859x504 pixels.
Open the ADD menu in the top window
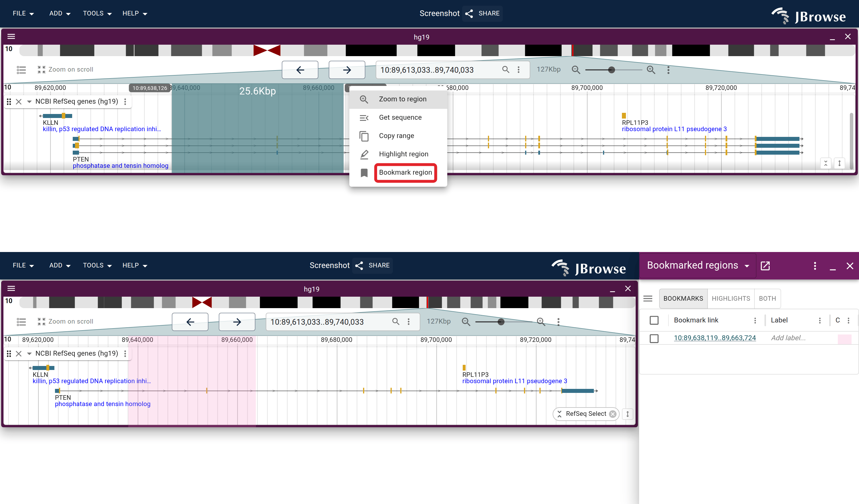pos(60,13)
